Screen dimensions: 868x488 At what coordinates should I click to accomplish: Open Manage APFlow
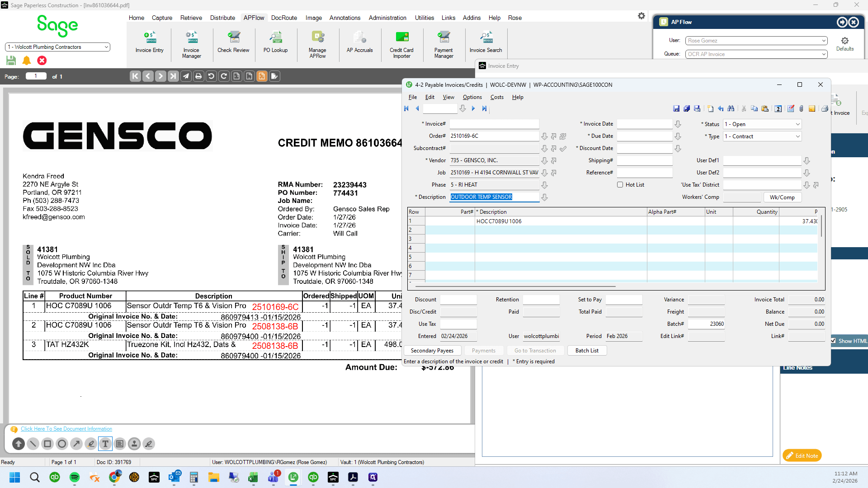coord(317,44)
